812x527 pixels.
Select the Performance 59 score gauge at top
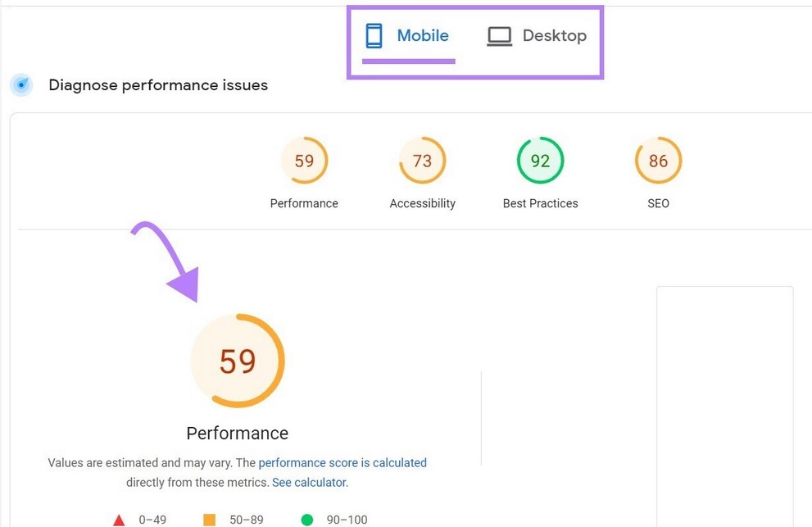pos(304,161)
